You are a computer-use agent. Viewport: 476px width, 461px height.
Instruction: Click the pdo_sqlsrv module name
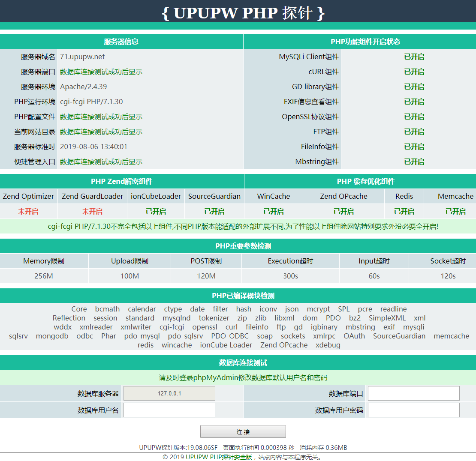pos(186,336)
